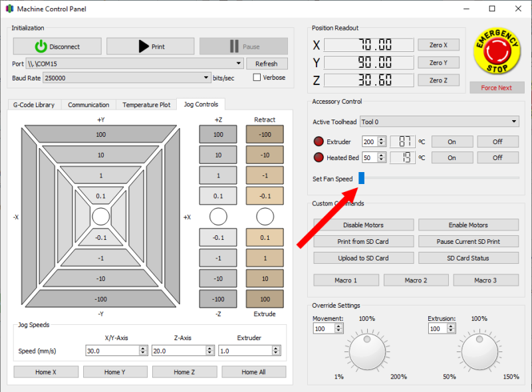Open the Port selection dropdown
The width and height of the screenshot is (532, 392).
(237, 63)
